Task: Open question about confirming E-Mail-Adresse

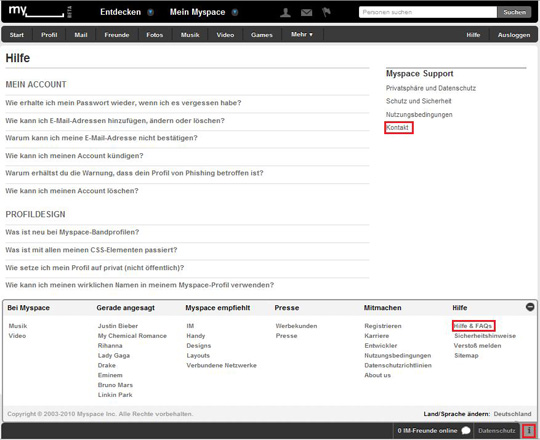Action: pos(101,138)
